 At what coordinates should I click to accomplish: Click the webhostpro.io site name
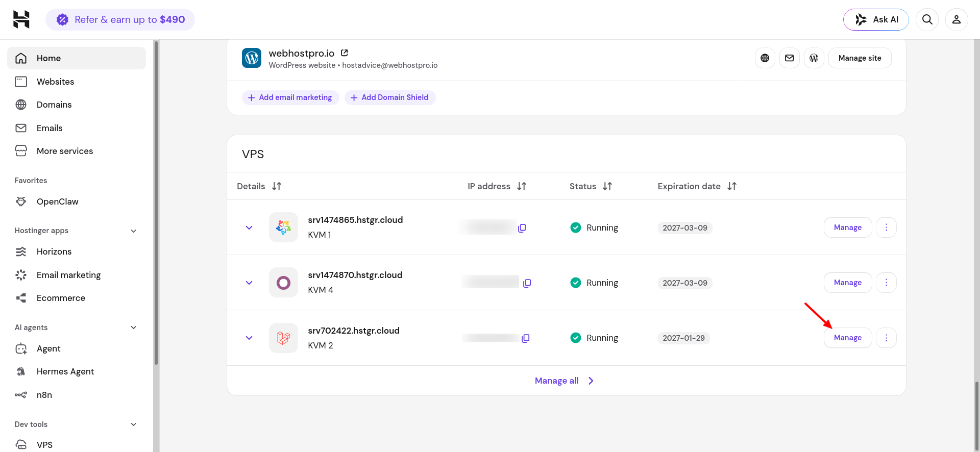pyautogui.click(x=302, y=53)
